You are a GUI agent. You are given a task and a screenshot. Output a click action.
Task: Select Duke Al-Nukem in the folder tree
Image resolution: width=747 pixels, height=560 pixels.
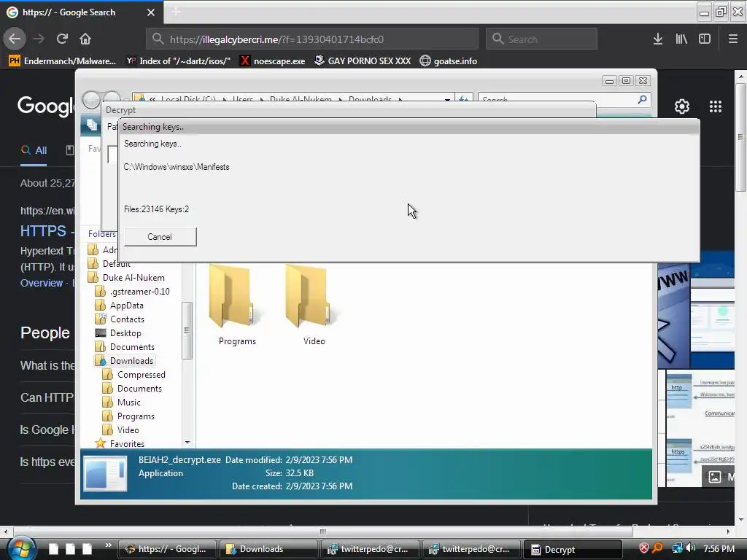click(127, 278)
